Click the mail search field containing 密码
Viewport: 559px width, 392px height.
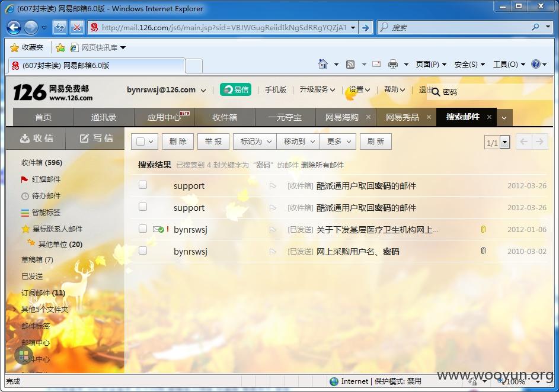(x=496, y=92)
